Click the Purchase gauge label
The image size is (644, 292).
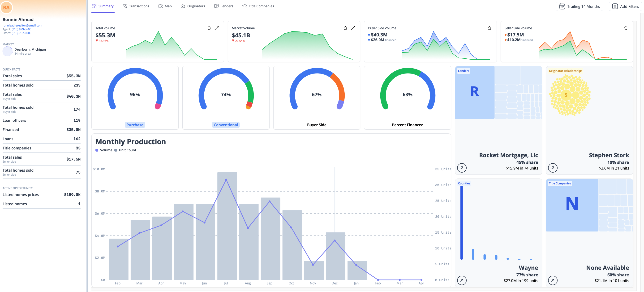(x=135, y=125)
